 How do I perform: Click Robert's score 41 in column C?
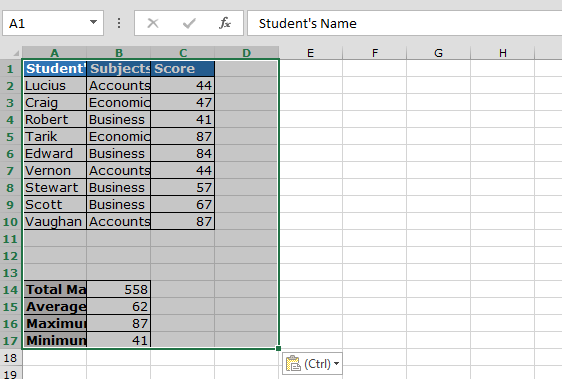click(x=183, y=119)
